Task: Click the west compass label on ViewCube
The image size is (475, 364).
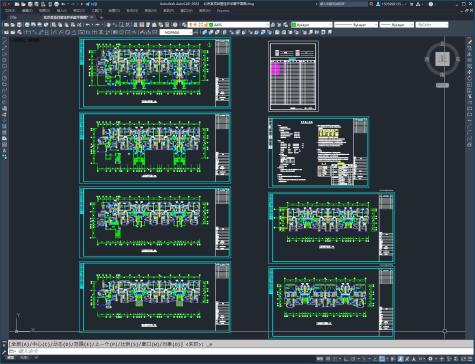Action: pos(427,59)
